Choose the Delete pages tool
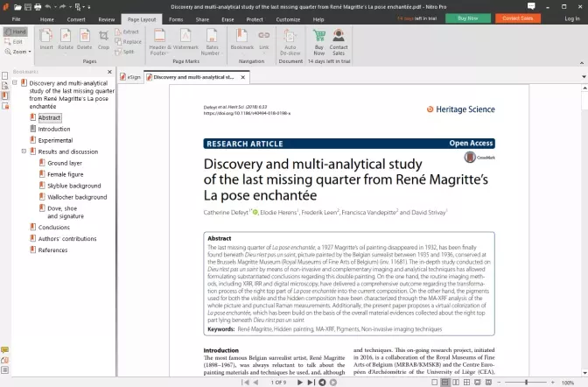 [x=84, y=39]
